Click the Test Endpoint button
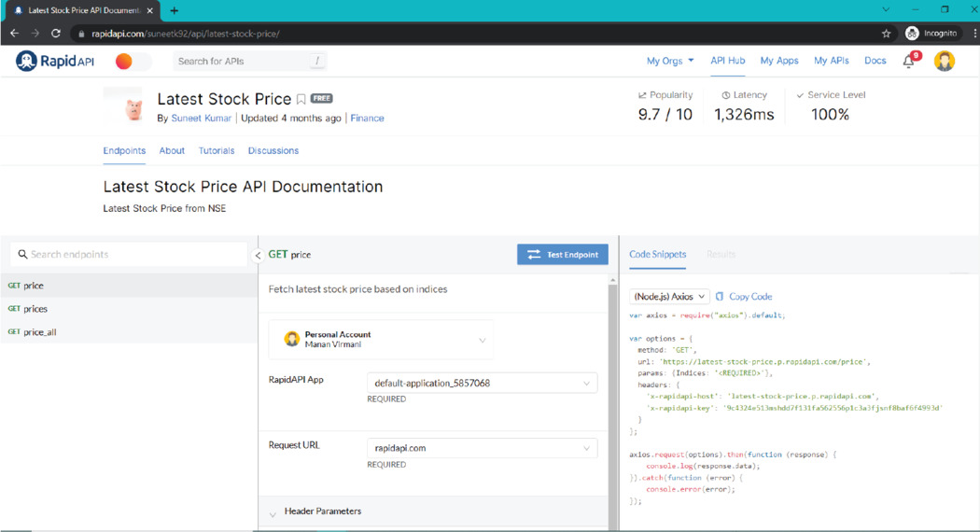The image size is (980, 532). point(563,255)
